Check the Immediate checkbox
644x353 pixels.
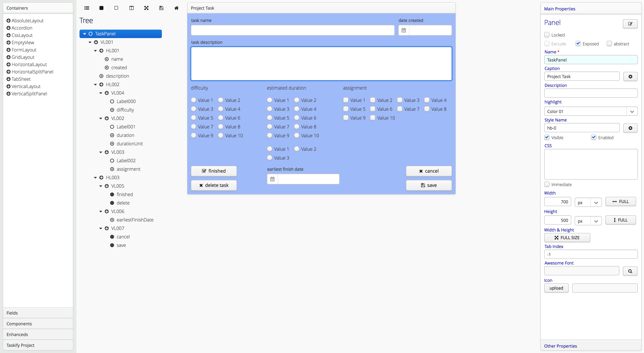pos(547,184)
